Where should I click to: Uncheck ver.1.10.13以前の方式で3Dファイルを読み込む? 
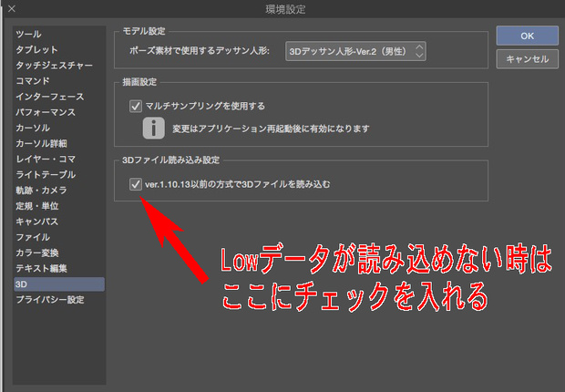pos(136,184)
